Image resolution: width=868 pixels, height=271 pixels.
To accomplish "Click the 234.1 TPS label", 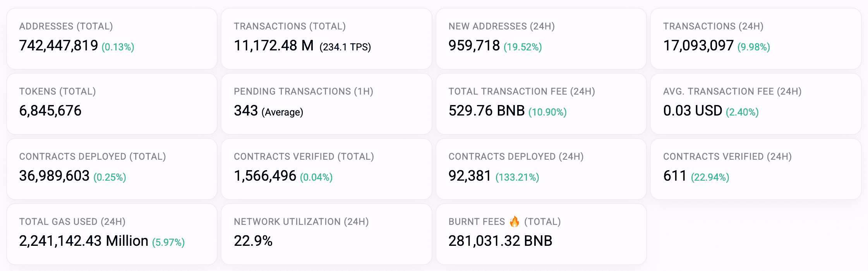I will [345, 47].
